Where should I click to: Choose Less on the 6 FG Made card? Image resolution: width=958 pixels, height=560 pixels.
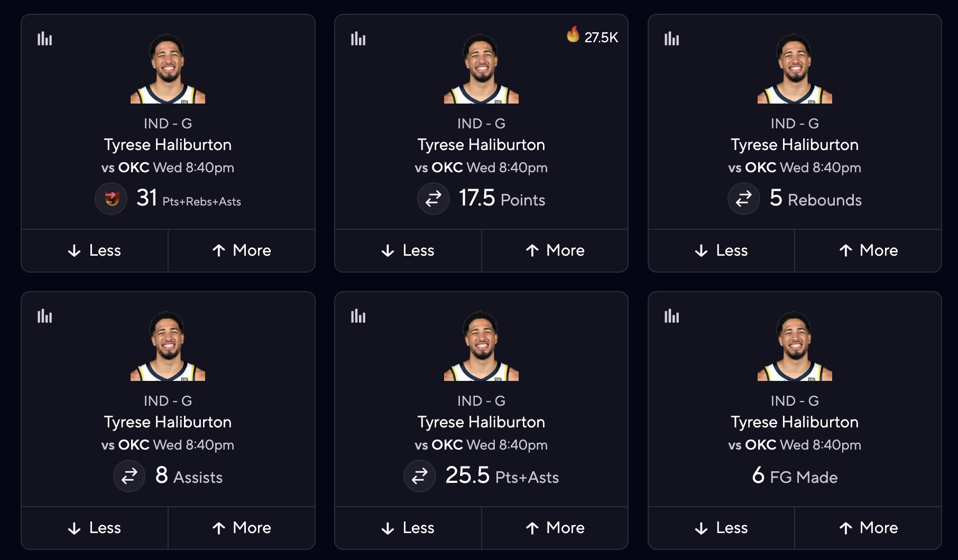point(721,528)
